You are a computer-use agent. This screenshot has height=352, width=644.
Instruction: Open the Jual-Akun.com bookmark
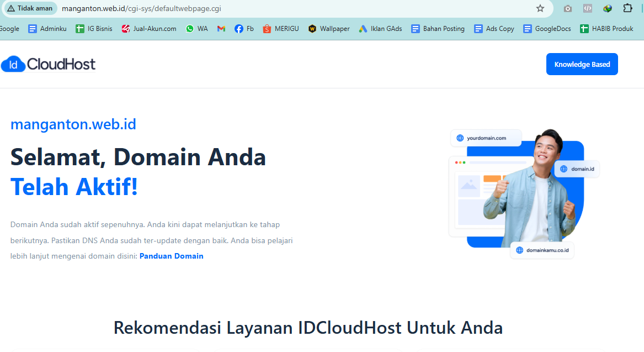click(149, 29)
